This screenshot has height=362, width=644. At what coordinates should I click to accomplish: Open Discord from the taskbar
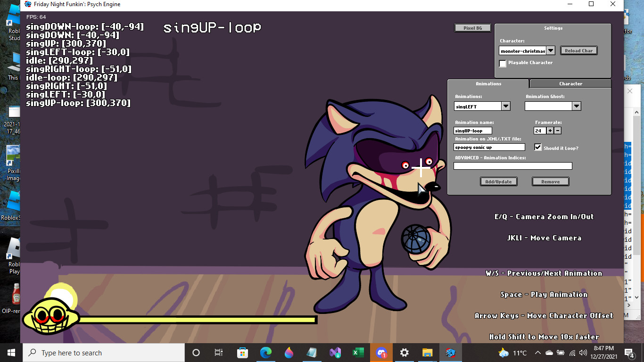[381, 353]
